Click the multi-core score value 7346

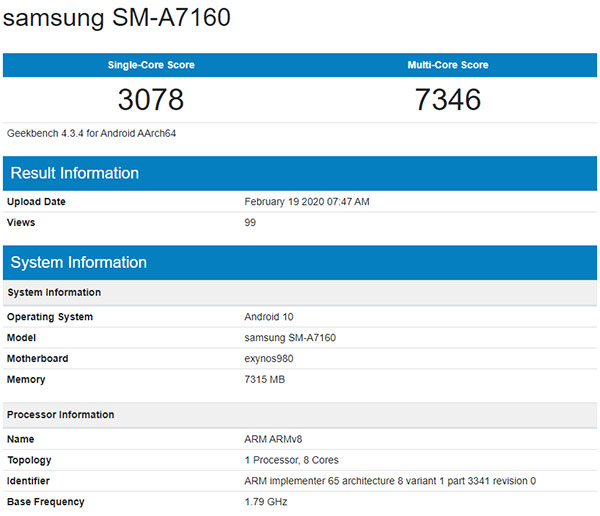pyautogui.click(x=448, y=100)
